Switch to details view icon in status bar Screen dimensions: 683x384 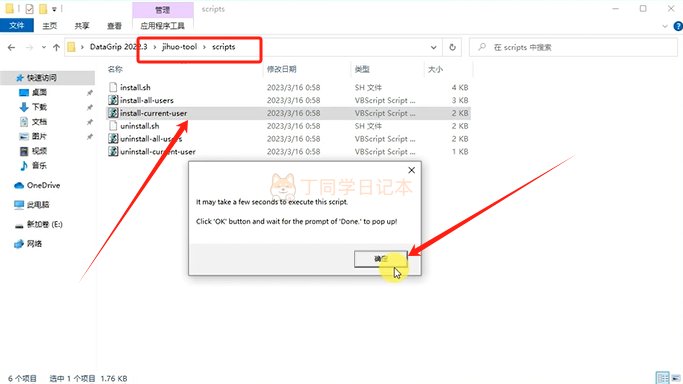coord(663,377)
